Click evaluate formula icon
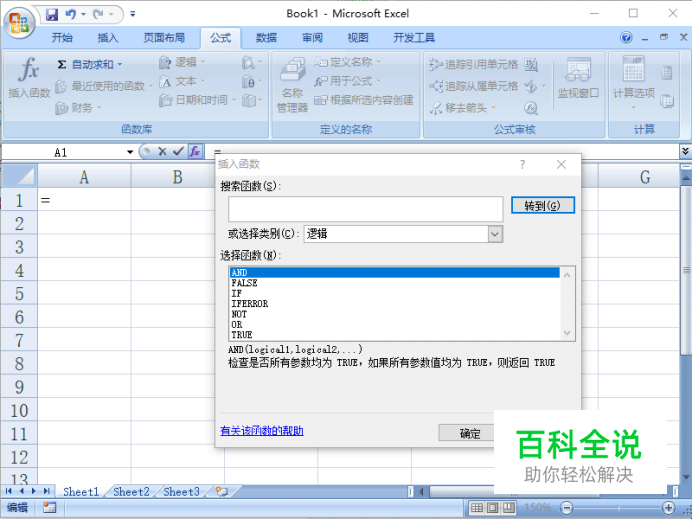692x519 pixels. [x=531, y=107]
